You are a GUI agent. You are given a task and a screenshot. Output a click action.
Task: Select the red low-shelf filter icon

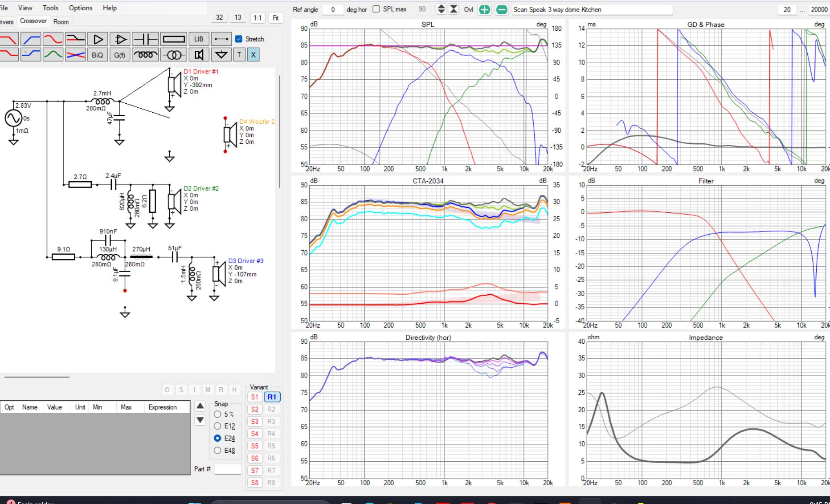click(8, 55)
